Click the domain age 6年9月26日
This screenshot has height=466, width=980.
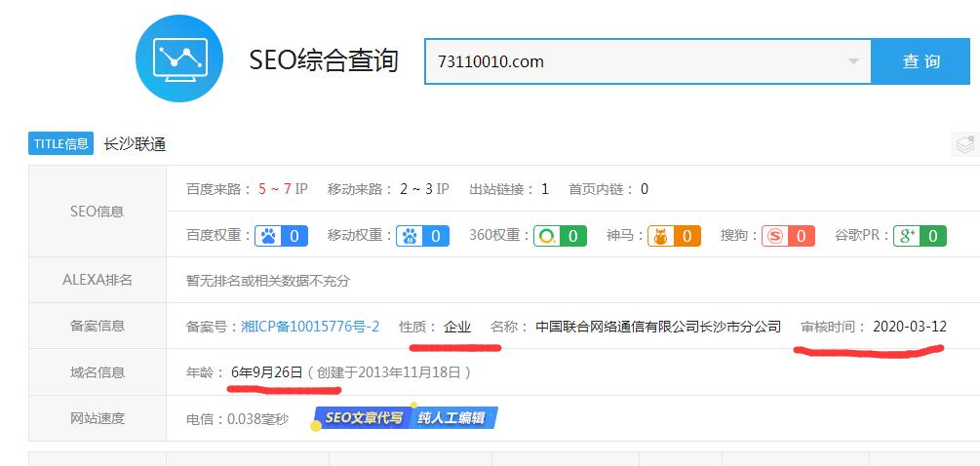(x=267, y=373)
